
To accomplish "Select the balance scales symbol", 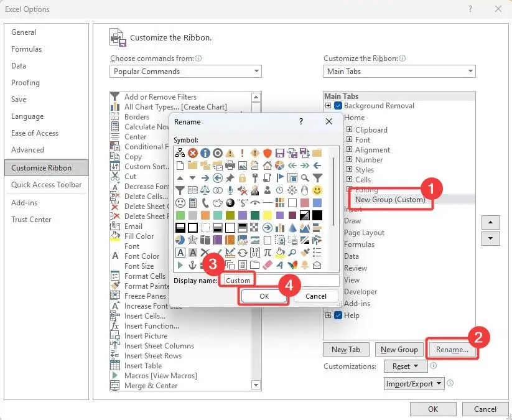I will click(x=205, y=190).
